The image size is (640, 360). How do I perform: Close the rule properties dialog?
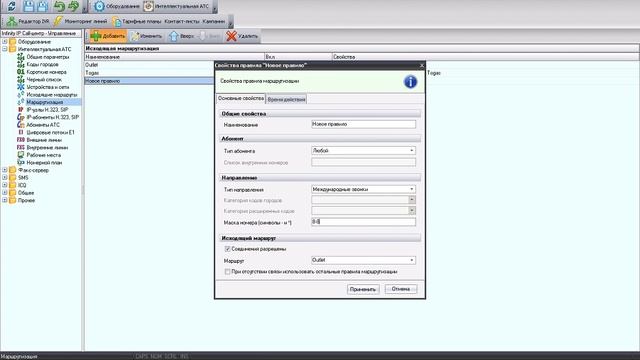point(422,65)
